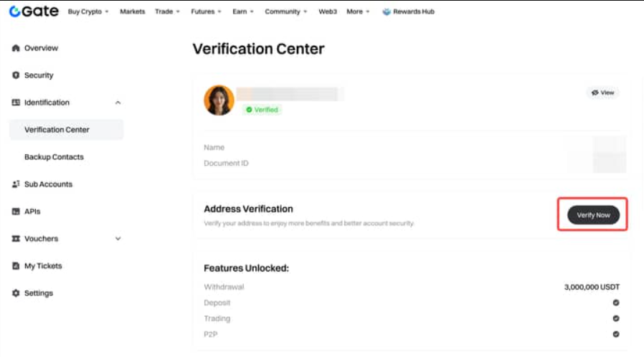Click the Deposit checkmark icon
The height and width of the screenshot is (357, 644).
point(615,303)
